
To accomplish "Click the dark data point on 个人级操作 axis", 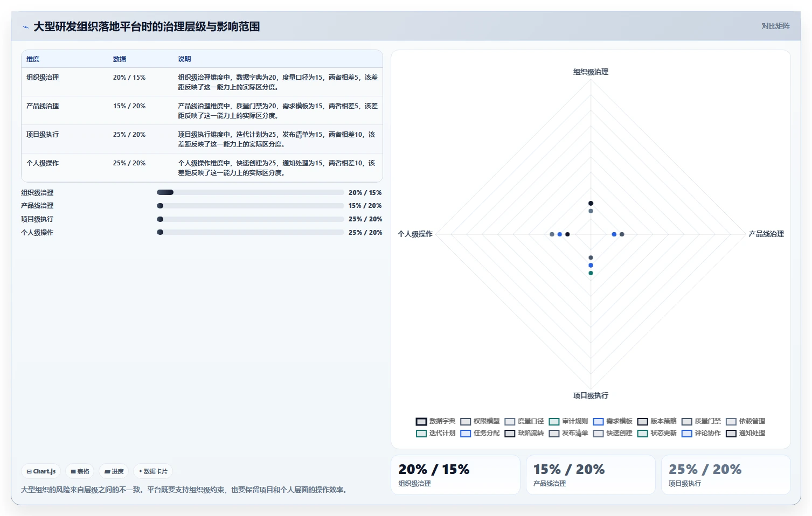I will pos(567,234).
